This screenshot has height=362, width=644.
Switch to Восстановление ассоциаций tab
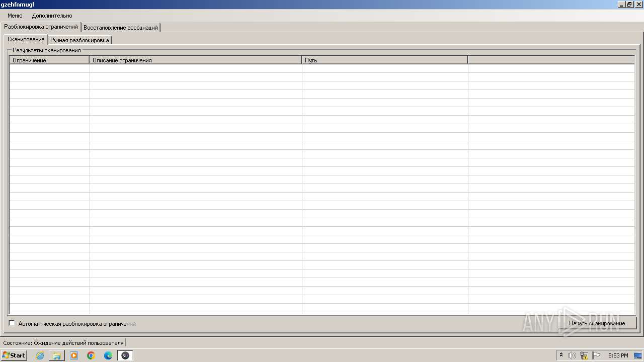click(x=121, y=28)
